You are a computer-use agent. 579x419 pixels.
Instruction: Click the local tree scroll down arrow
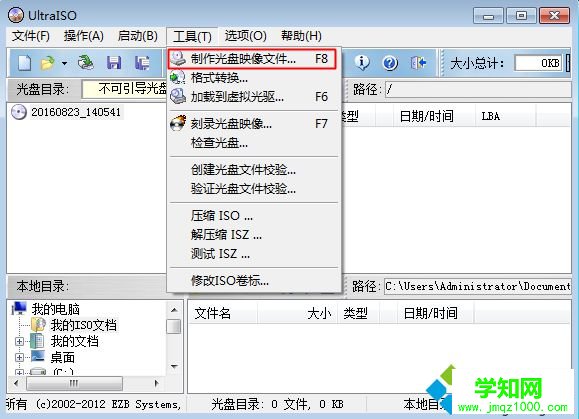point(174,367)
